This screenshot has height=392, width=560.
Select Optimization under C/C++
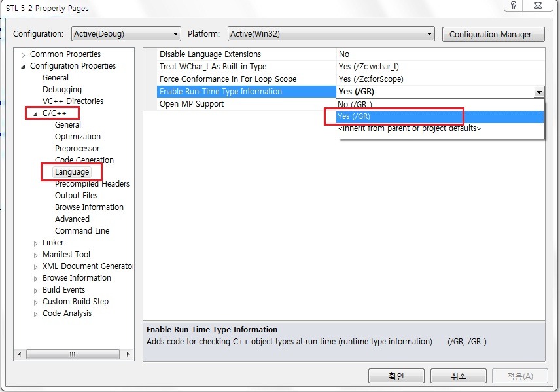point(77,137)
